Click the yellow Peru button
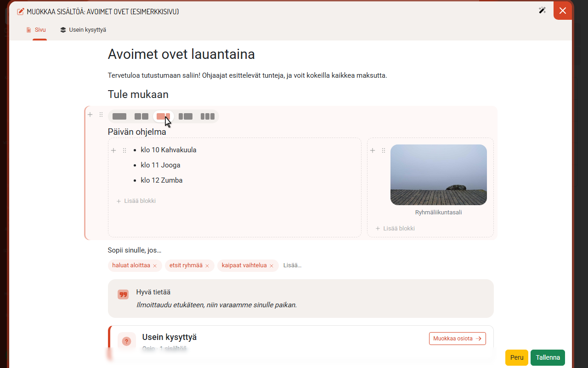 coord(517,357)
